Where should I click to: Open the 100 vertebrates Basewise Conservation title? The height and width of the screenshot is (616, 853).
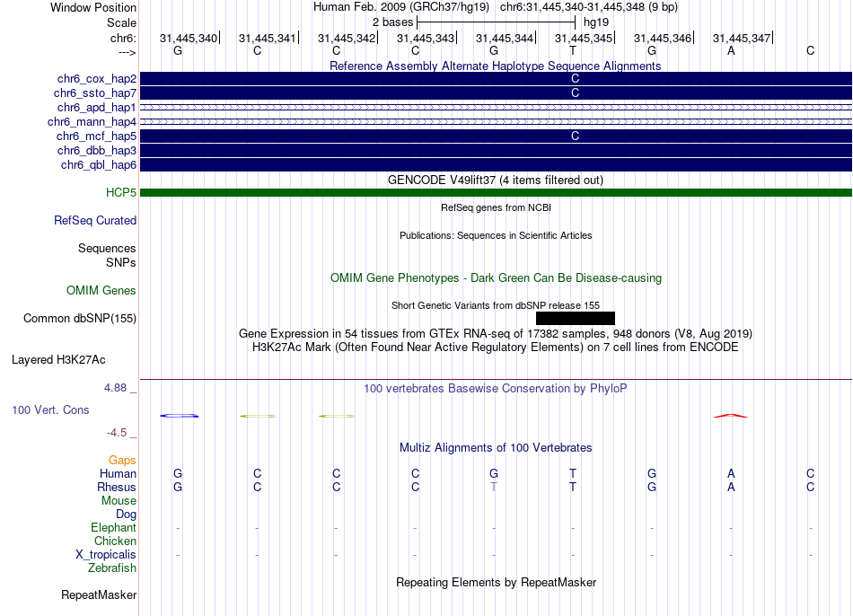pyautogui.click(x=496, y=389)
